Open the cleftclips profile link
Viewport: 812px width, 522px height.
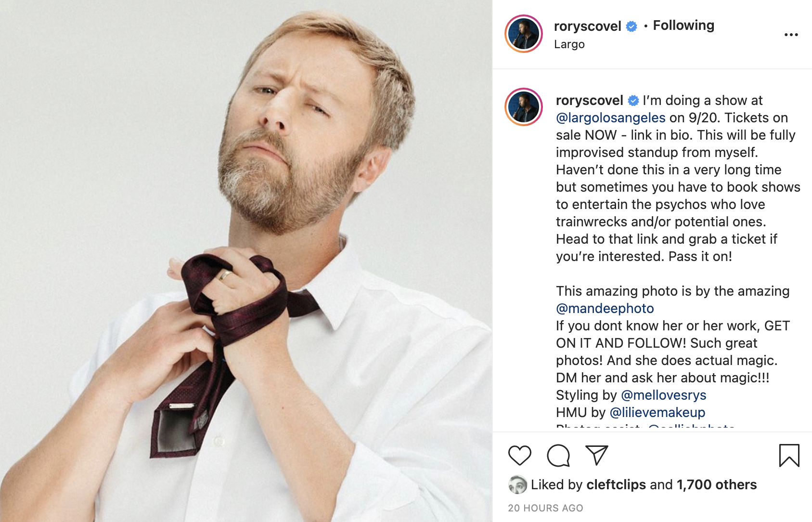pyautogui.click(x=616, y=484)
